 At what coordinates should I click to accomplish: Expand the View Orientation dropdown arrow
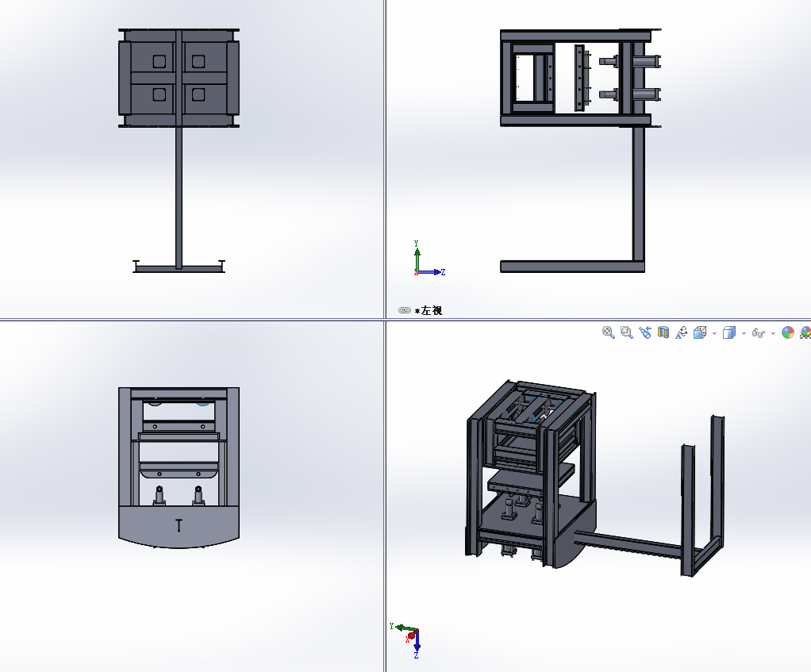(714, 333)
